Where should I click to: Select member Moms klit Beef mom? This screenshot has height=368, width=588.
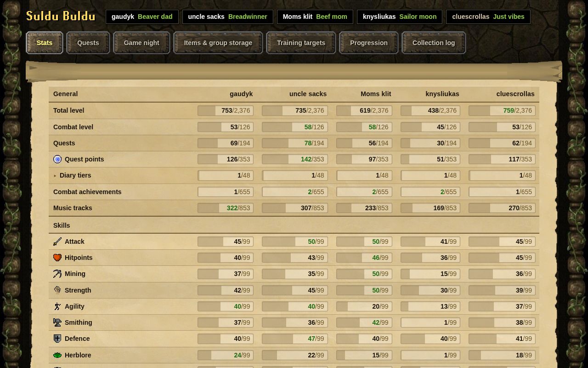[x=315, y=17]
